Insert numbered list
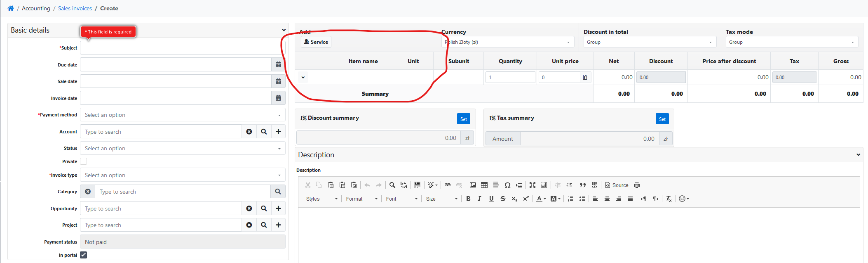Screen dimensions: 868x263 coord(570,199)
